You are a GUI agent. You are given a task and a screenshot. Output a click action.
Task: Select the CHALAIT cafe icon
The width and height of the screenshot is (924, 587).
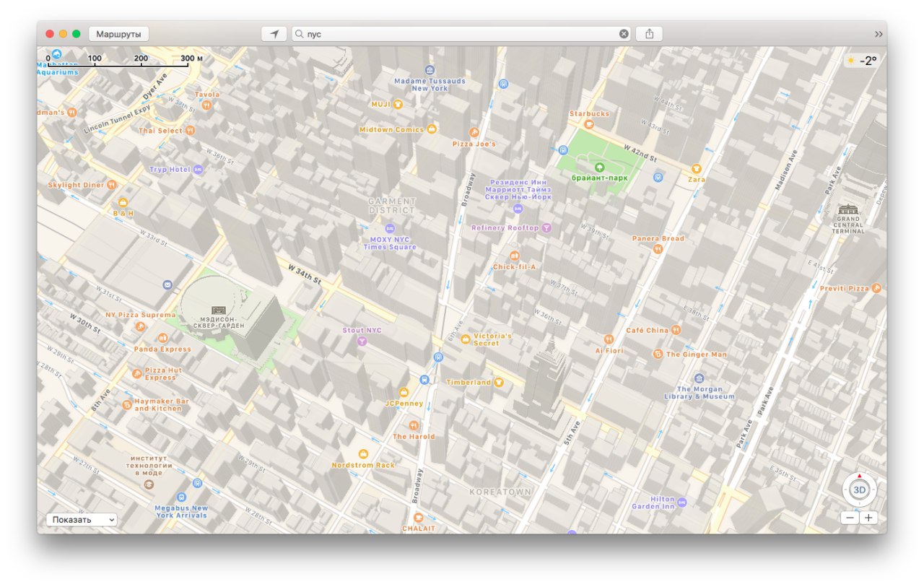click(418, 518)
